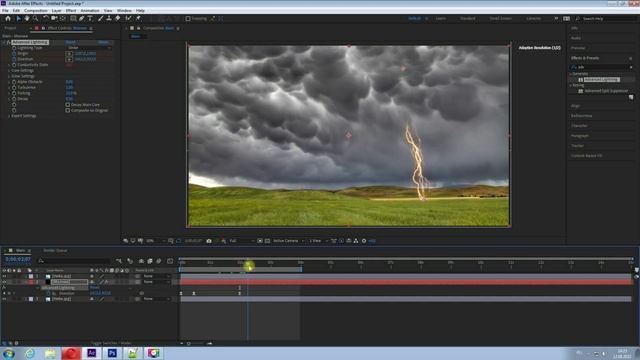Toggle visibility eye of the third timeline layer
Image resolution: width=640 pixels, height=360 pixels.
(4, 299)
